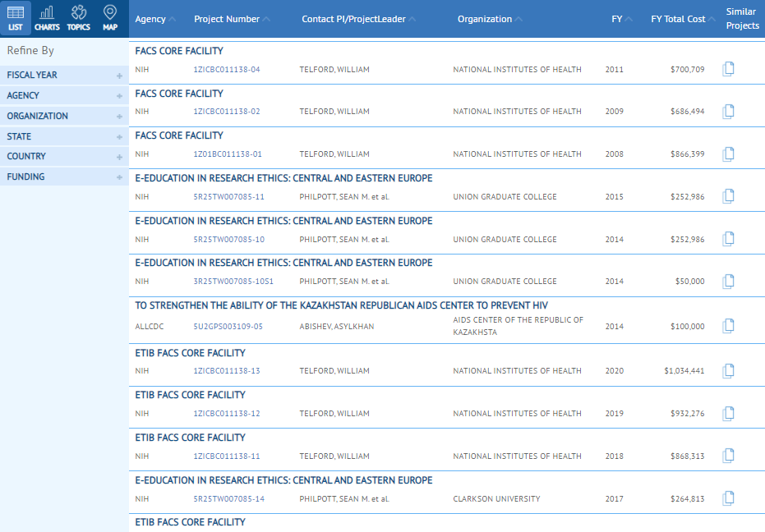Expand the AGENCY filter
Image resolution: width=765 pixels, height=532 pixels.
[x=64, y=95]
